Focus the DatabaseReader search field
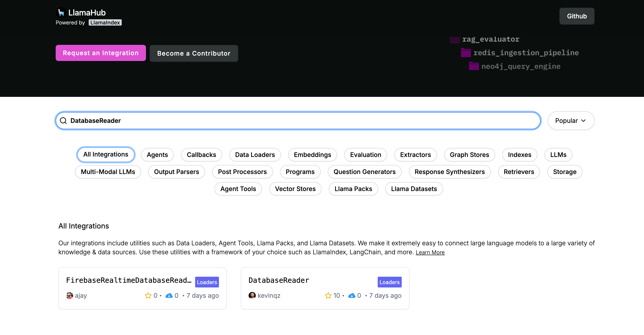Screen dimensions: 644x335 tap(298, 121)
